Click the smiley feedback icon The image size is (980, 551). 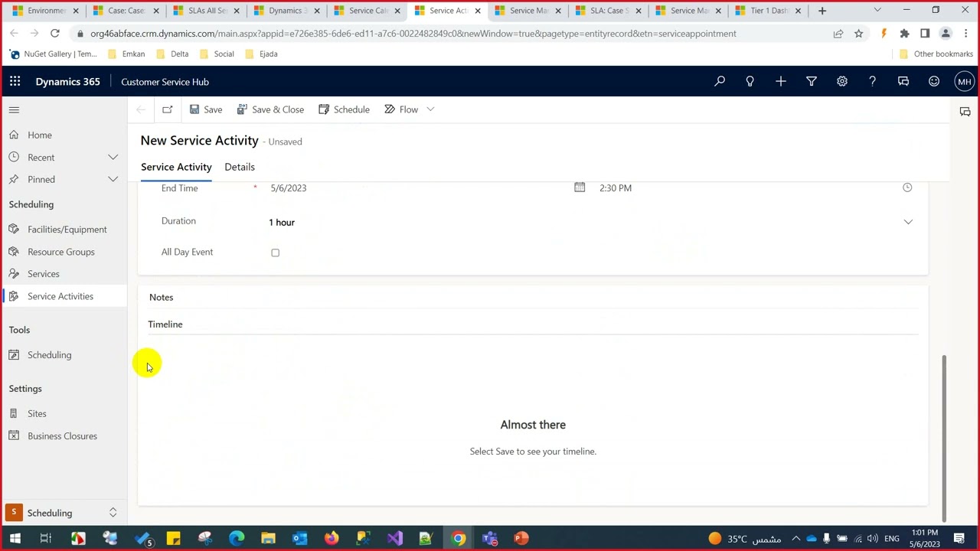pyautogui.click(x=934, y=81)
